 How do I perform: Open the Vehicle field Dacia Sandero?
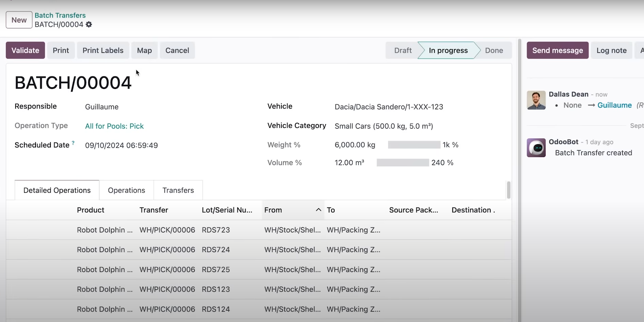click(x=389, y=107)
